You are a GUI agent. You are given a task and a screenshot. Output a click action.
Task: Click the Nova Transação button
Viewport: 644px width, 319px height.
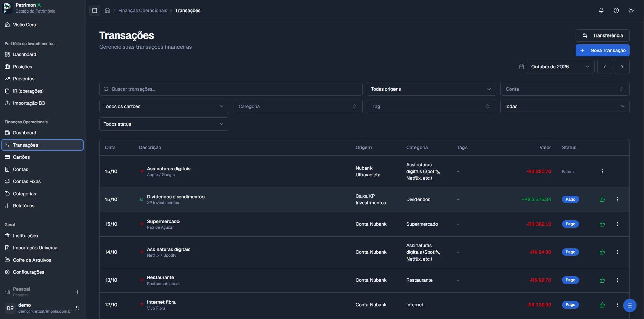tap(602, 50)
